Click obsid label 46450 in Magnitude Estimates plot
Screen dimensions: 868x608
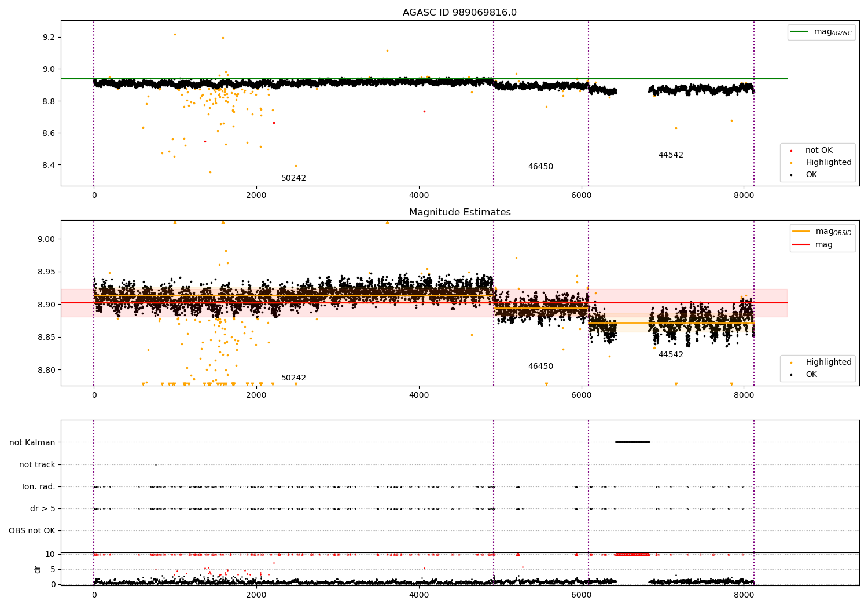pyautogui.click(x=540, y=367)
